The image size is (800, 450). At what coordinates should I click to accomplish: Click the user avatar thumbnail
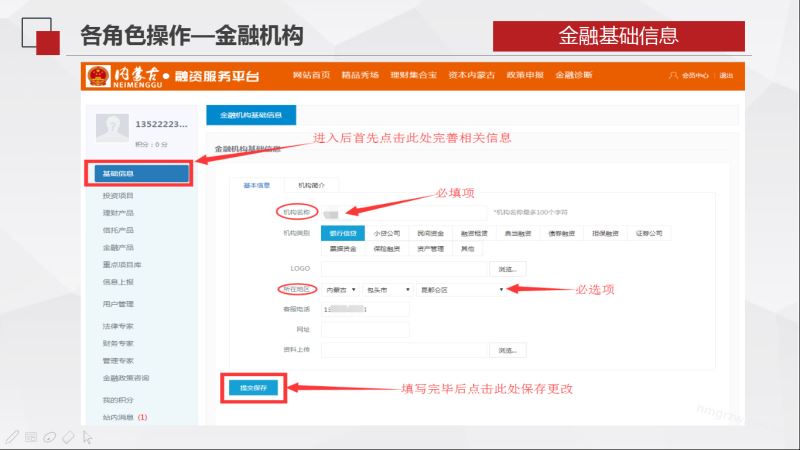(112, 128)
